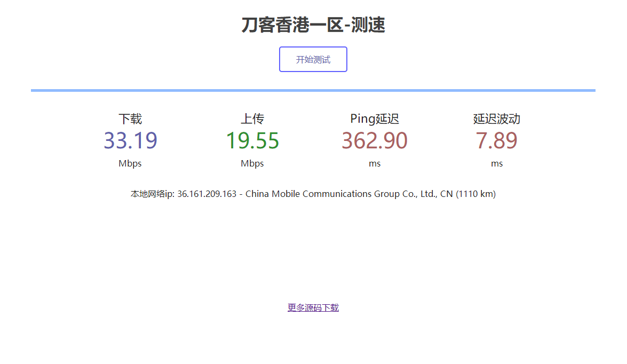
Task: Select the ping value 362.90
Action: pos(375,140)
